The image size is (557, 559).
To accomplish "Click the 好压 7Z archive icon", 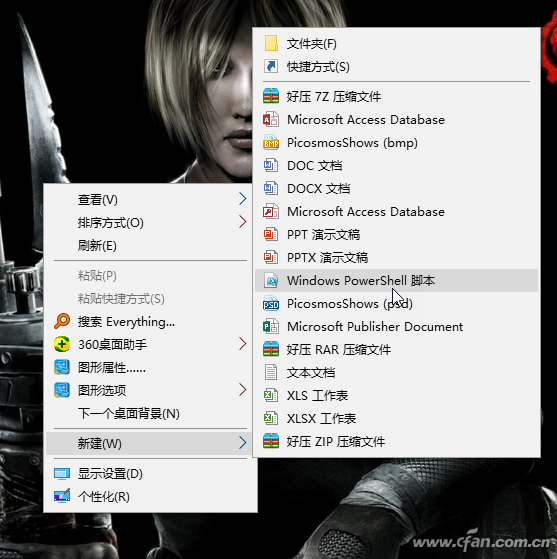I will point(271,96).
